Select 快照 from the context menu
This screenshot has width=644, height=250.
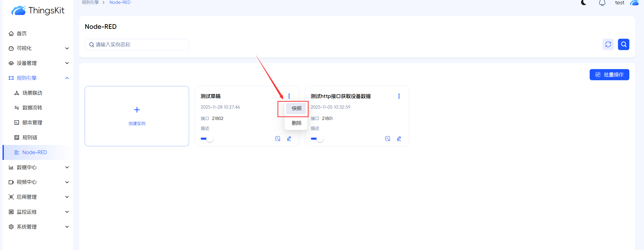point(296,109)
